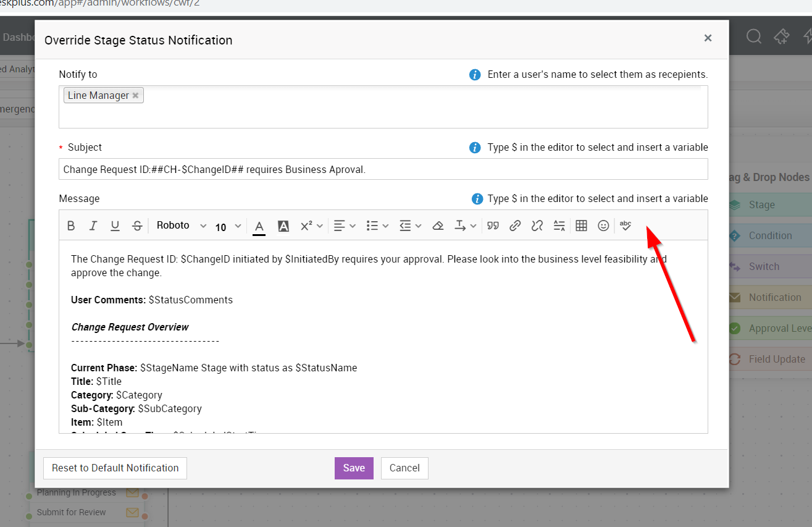Click the 'User Comments:' label in the message

(x=109, y=300)
